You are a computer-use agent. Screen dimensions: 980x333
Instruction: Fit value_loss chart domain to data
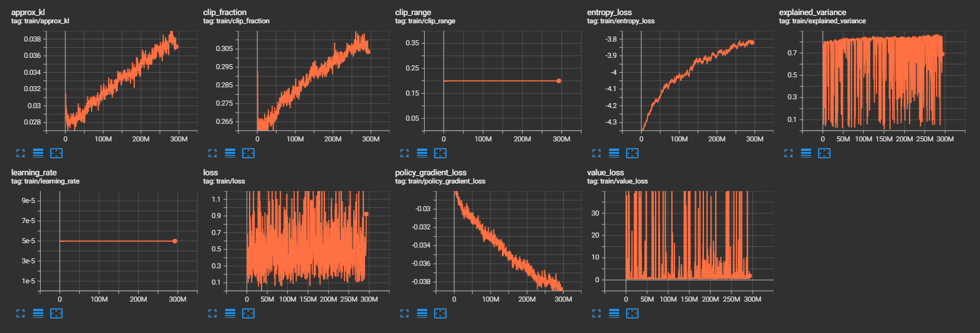pos(632,312)
